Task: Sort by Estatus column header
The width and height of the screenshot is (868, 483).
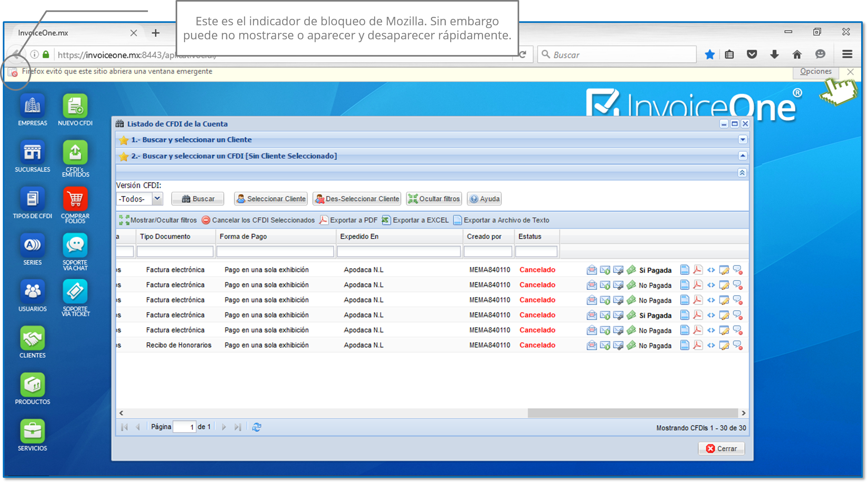Action: click(536, 236)
